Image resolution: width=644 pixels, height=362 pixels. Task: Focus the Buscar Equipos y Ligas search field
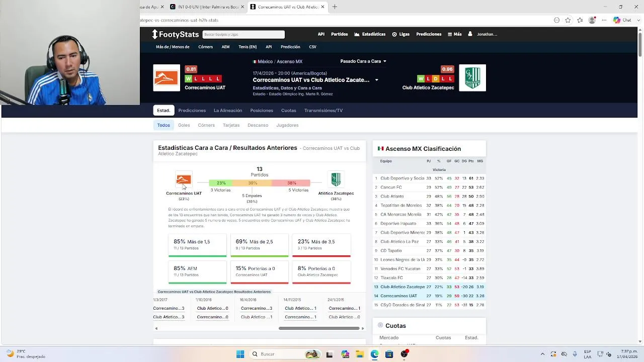244,34
